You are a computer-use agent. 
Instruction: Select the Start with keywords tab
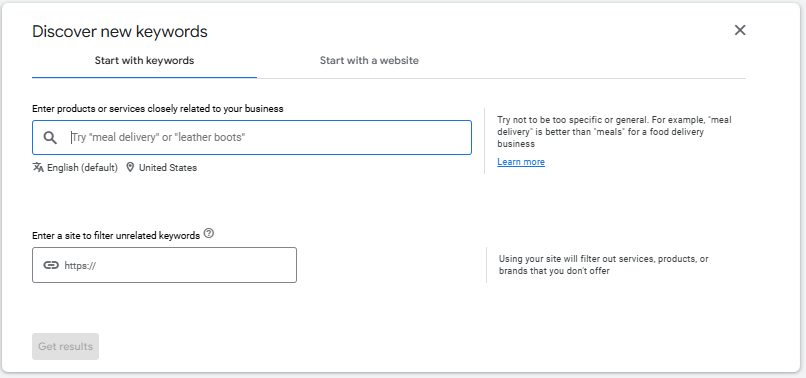[144, 61]
